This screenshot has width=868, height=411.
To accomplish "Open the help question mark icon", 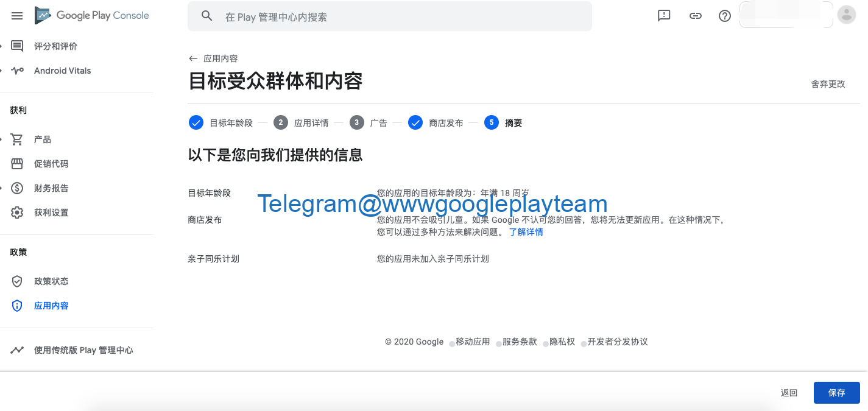I will point(725,16).
